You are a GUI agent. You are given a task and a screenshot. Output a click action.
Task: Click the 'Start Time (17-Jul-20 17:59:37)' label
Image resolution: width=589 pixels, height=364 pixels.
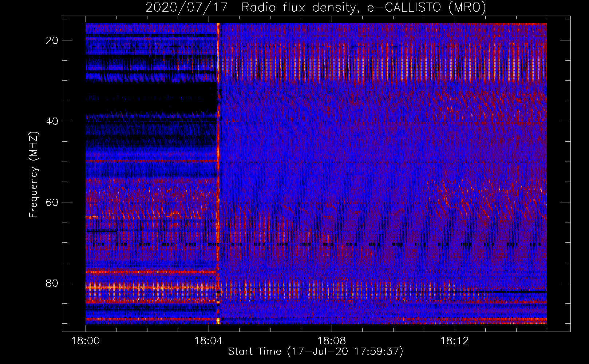coord(316,352)
